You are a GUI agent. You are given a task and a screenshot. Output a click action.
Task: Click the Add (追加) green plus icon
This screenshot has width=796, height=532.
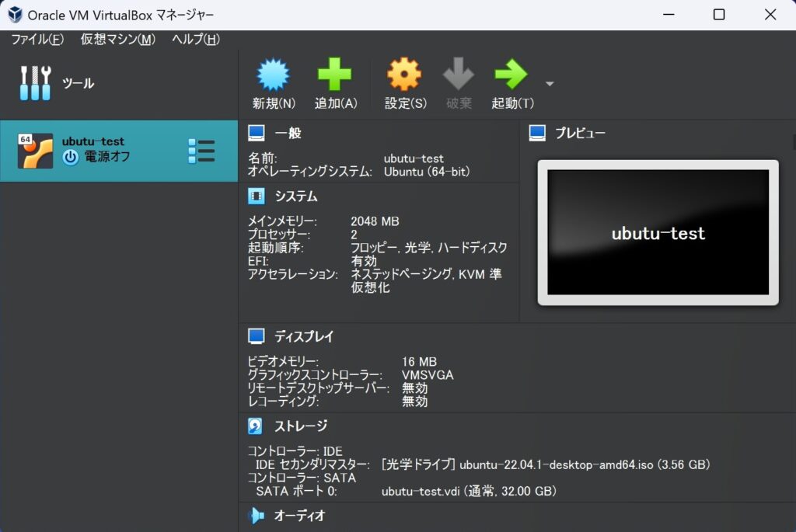[x=335, y=76]
